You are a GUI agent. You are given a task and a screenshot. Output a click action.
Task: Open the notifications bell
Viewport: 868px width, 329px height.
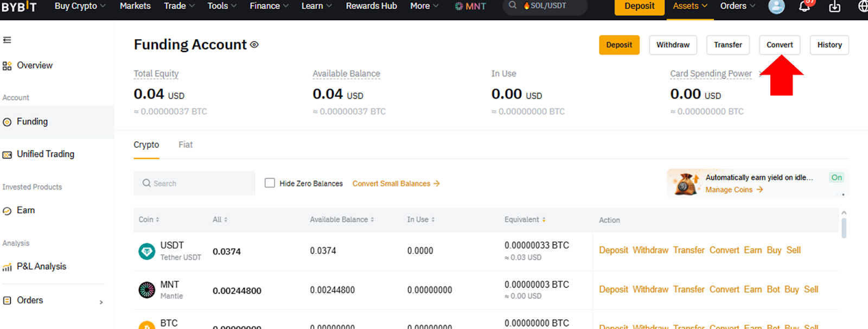click(805, 7)
